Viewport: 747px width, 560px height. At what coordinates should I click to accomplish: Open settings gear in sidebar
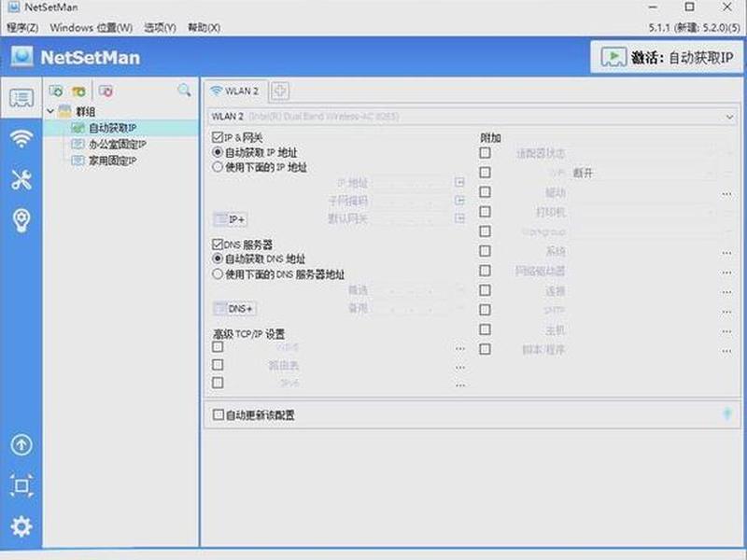[21, 526]
